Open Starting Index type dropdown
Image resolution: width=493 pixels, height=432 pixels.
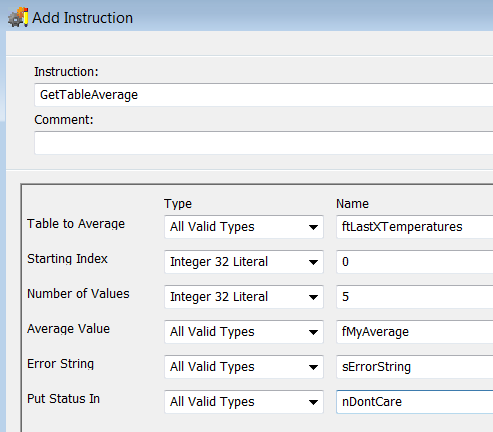coord(244,262)
